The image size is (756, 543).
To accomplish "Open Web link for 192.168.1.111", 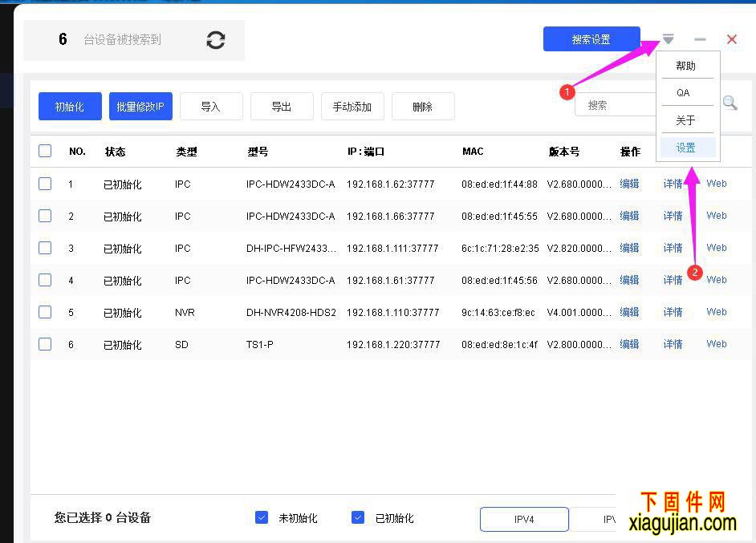I will 717,247.
